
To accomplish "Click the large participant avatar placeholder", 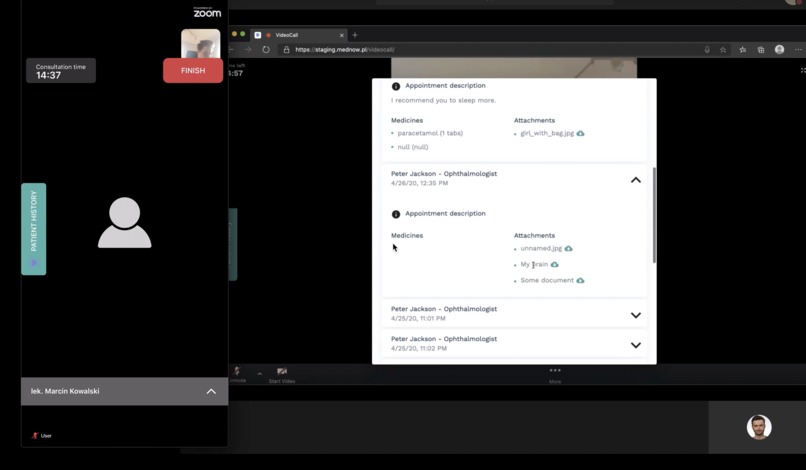I will (124, 222).
